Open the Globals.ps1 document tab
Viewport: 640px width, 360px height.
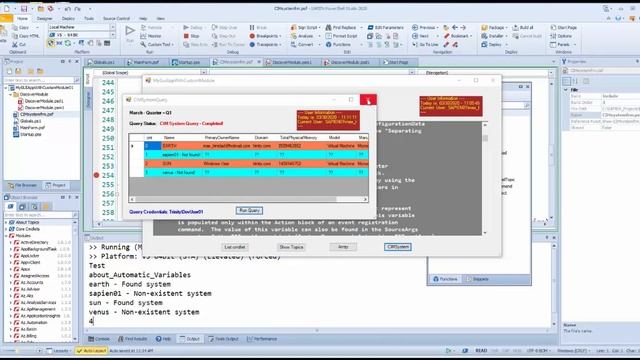(x=103, y=62)
